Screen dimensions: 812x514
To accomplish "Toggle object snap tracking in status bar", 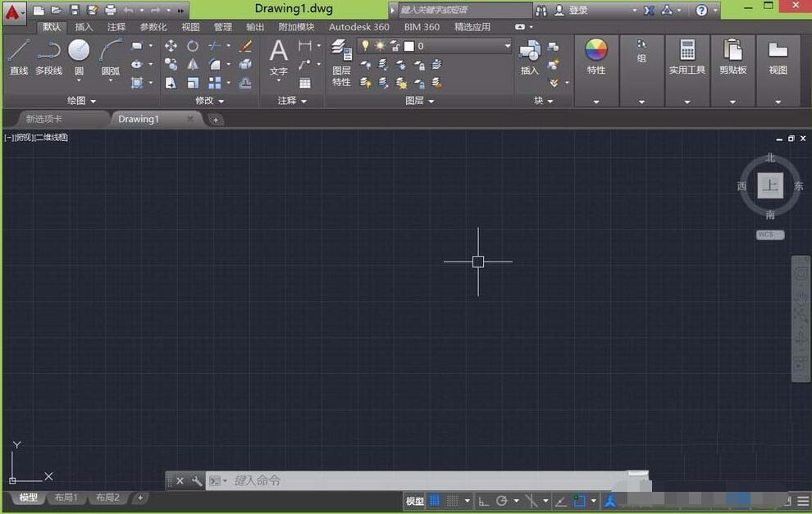I will click(x=561, y=501).
